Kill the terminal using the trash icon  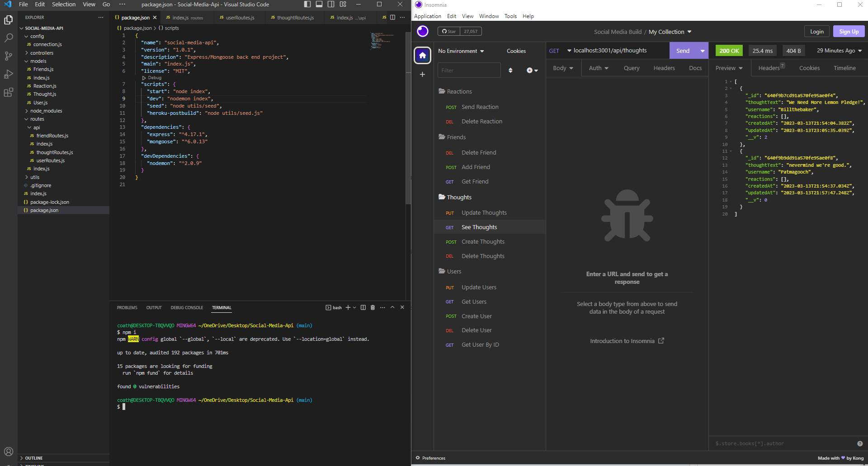[373, 307]
